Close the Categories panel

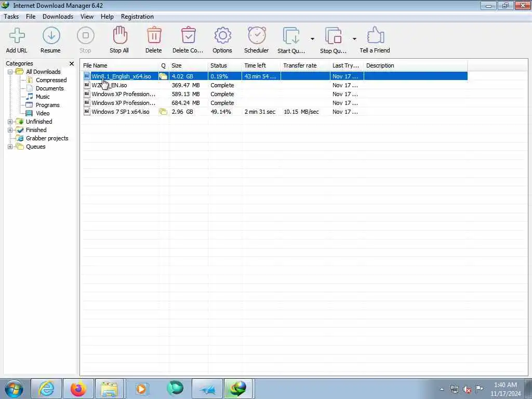point(72,63)
